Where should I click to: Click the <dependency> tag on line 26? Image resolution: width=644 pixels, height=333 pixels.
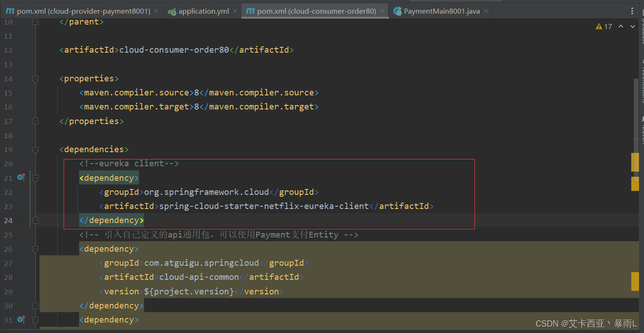(x=109, y=249)
